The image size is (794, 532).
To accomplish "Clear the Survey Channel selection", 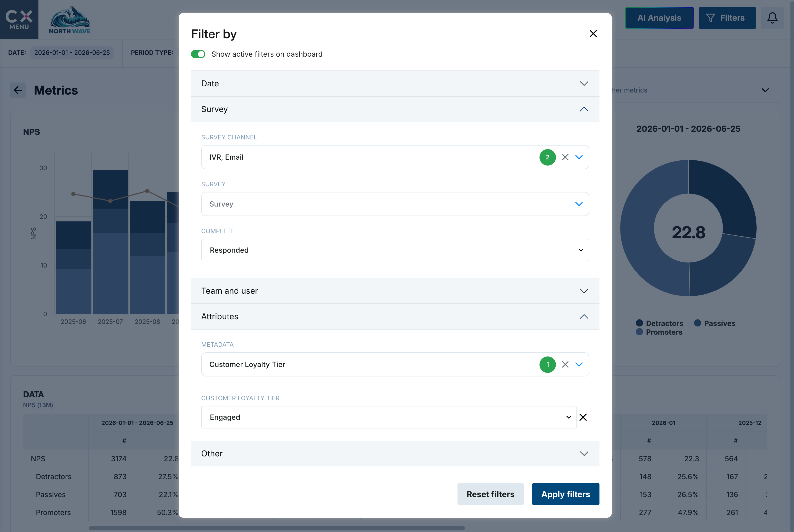I will click(x=565, y=157).
